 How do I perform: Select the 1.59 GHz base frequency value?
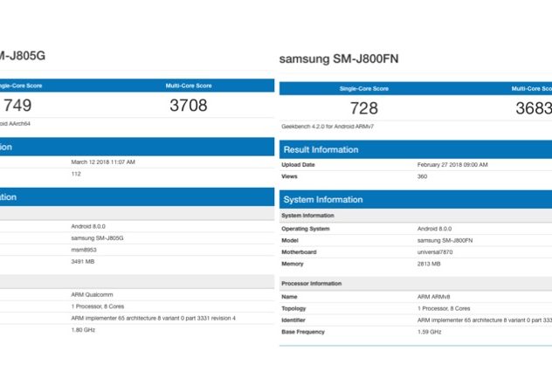click(x=431, y=332)
